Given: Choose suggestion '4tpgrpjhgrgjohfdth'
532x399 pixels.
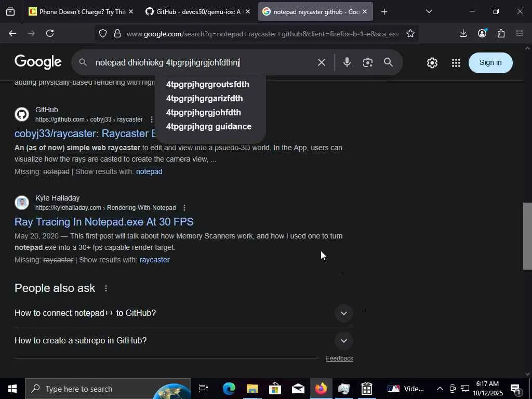Looking at the screenshot, I should [x=204, y=113].
